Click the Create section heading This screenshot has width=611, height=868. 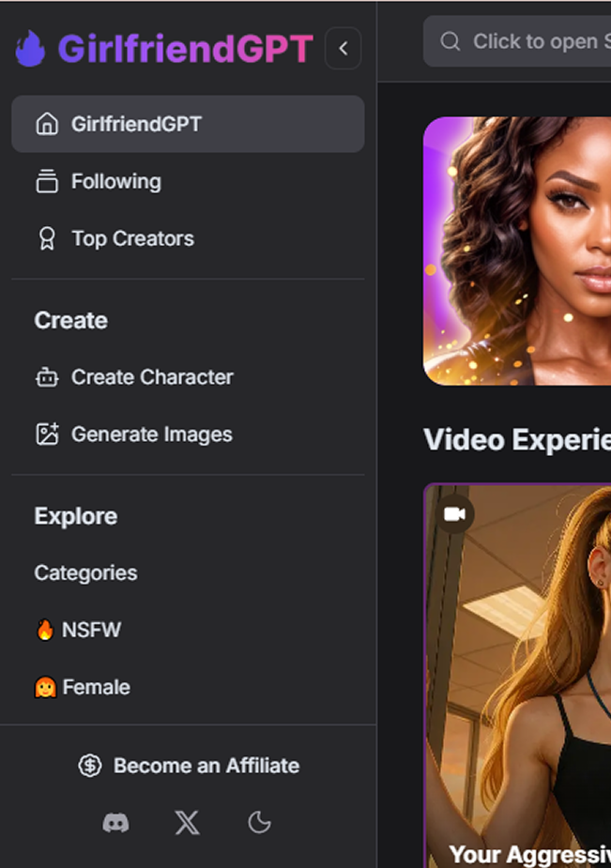pyautogui.click(x=70, y=321)
